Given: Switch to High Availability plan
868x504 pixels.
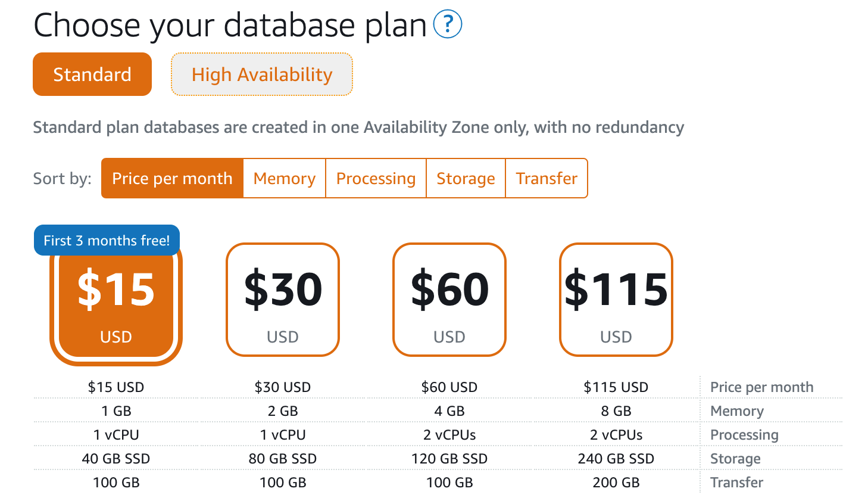Looking at the screenshot, I should click(262, 74).
